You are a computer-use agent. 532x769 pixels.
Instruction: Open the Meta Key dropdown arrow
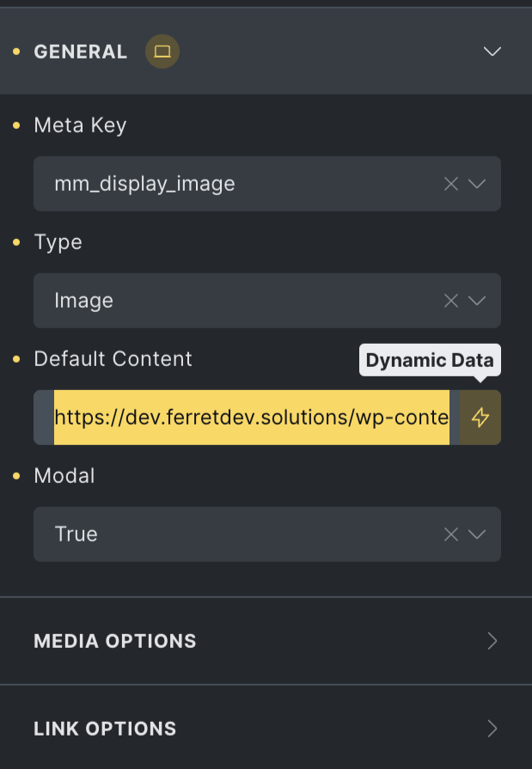[478, 184]
